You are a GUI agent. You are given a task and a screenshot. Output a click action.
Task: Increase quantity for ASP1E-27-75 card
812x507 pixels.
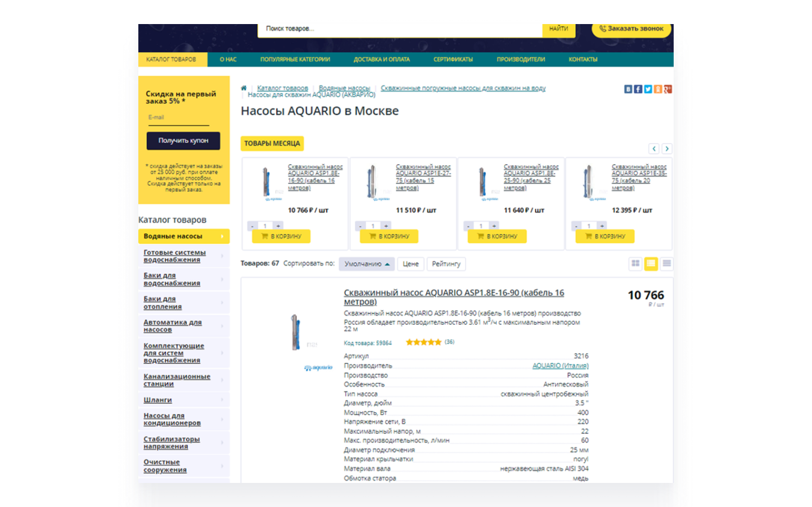coord(386,226)
